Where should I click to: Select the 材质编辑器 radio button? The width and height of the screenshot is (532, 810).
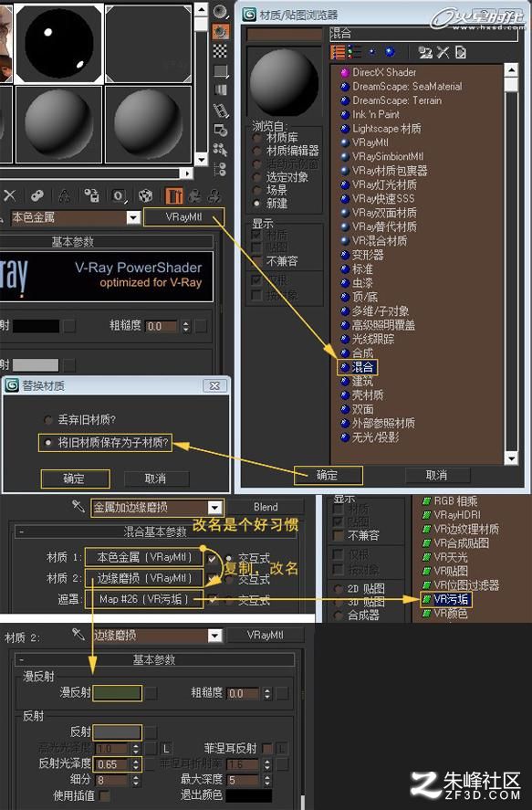256,151
